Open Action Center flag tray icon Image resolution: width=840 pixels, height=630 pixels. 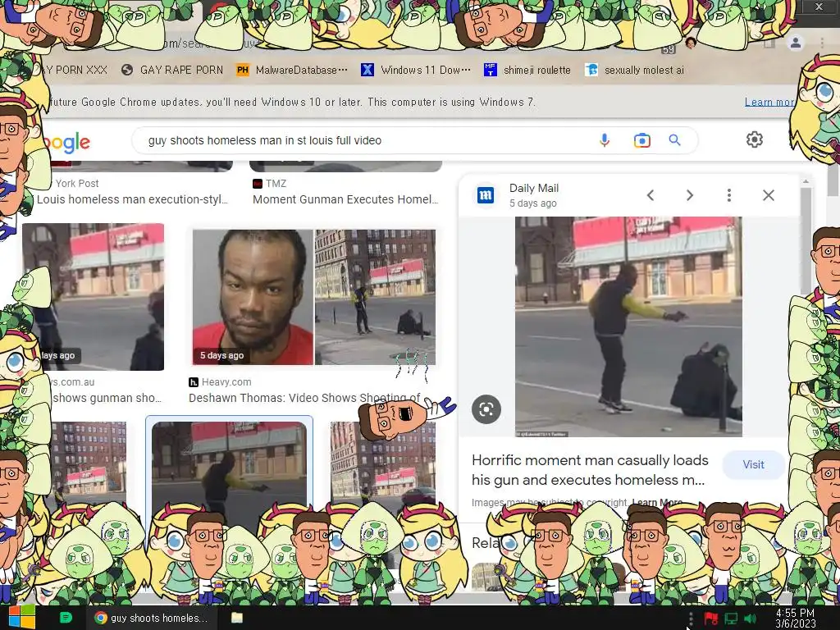point(711,619)
